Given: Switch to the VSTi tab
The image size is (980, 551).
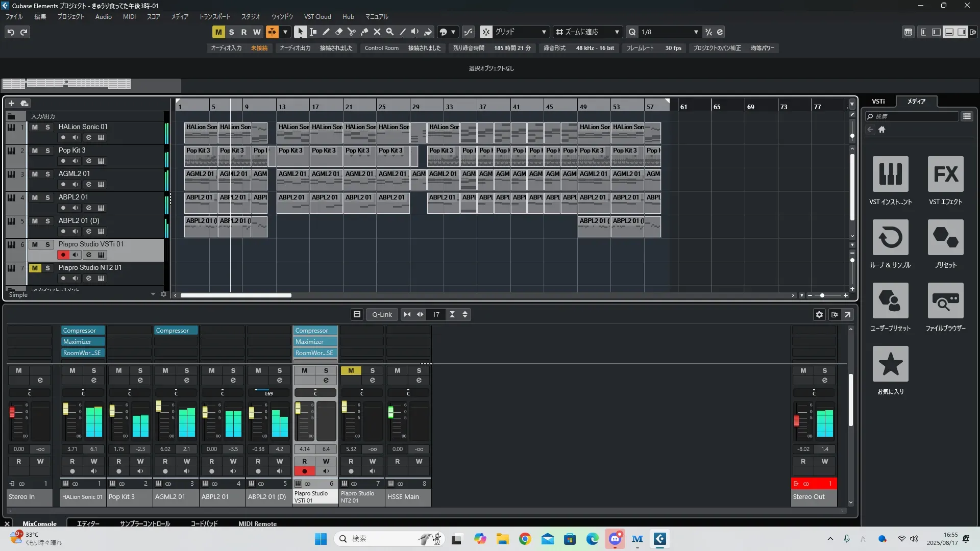Looking at the screenshot, I should tap(878, 101).
